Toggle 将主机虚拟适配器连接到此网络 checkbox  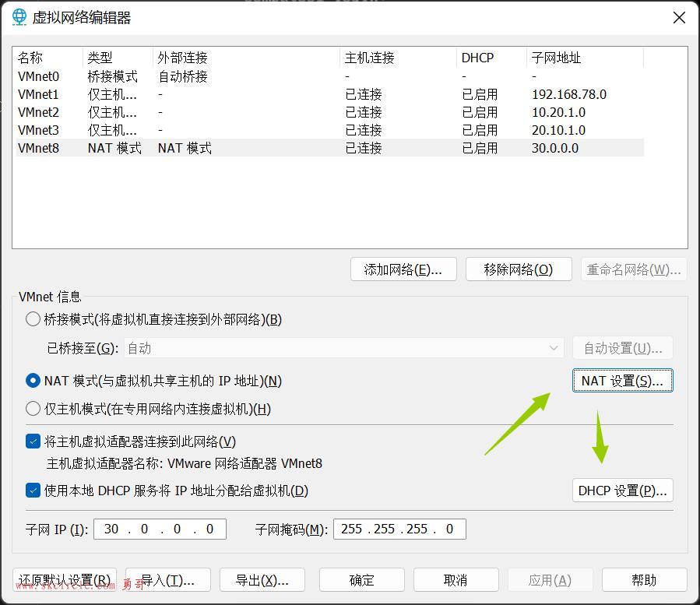33,441
